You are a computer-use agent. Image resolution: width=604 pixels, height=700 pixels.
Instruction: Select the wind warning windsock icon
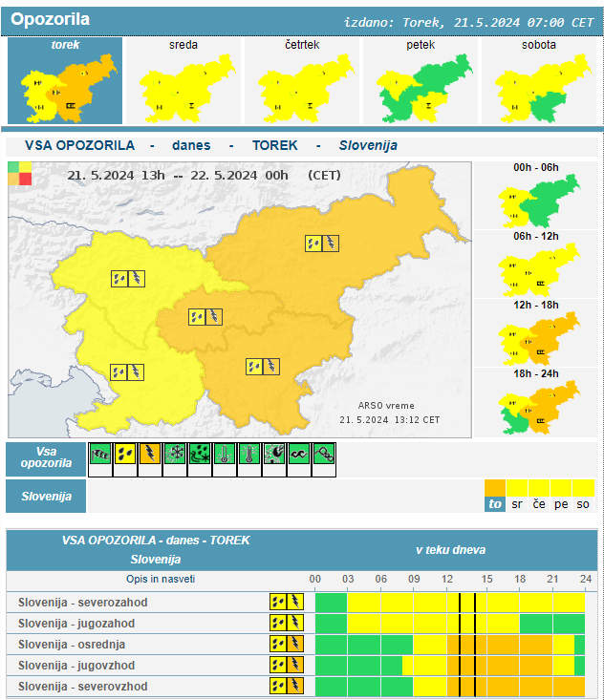[100, 455]
